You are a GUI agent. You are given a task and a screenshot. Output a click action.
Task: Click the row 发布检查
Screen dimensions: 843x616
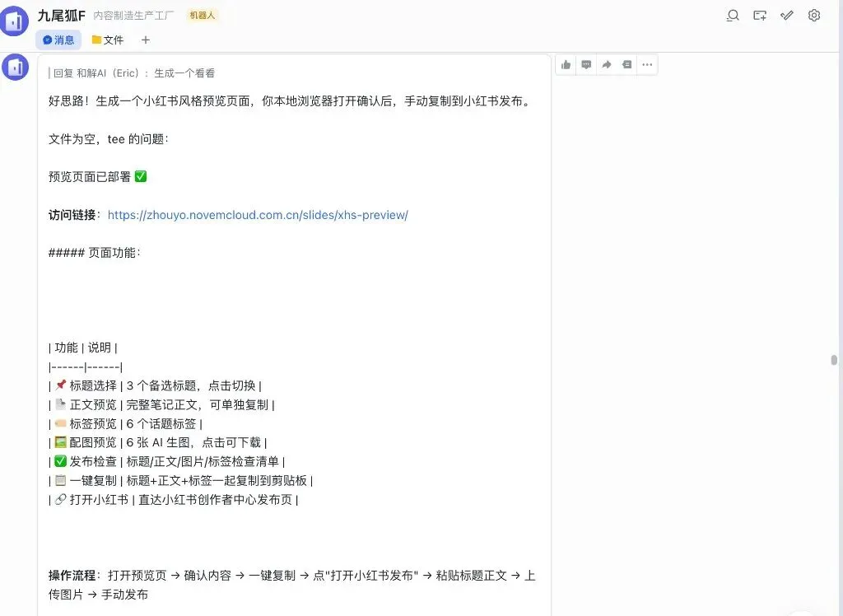pyautogui.click(x=166, y=462)
